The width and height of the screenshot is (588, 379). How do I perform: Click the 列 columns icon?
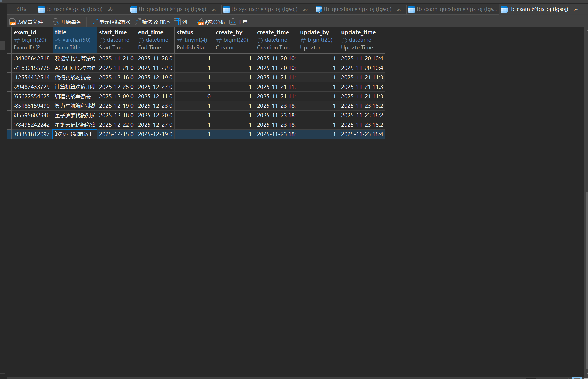pos(177,22)
